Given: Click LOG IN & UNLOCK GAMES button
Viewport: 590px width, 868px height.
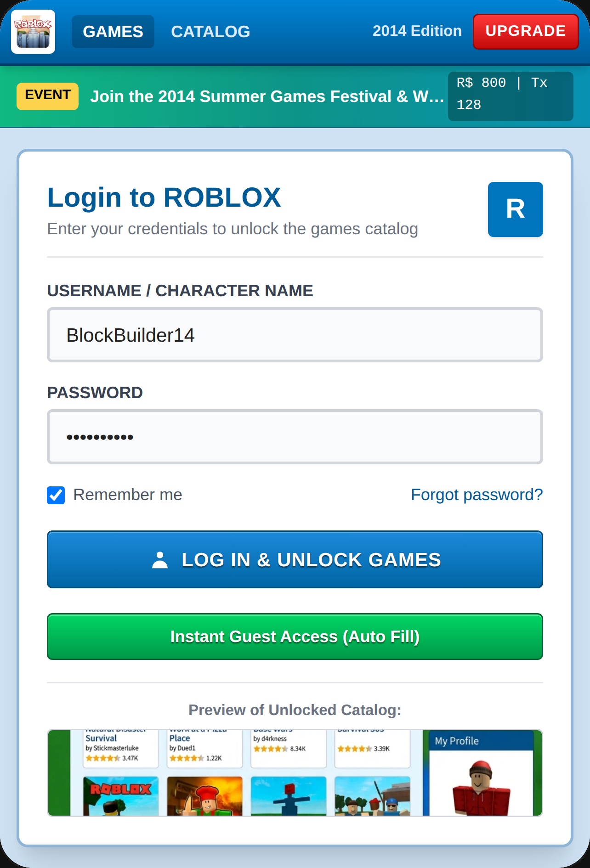Looking at the screenshot, I should pyautogui.click(x=295, y=559).
